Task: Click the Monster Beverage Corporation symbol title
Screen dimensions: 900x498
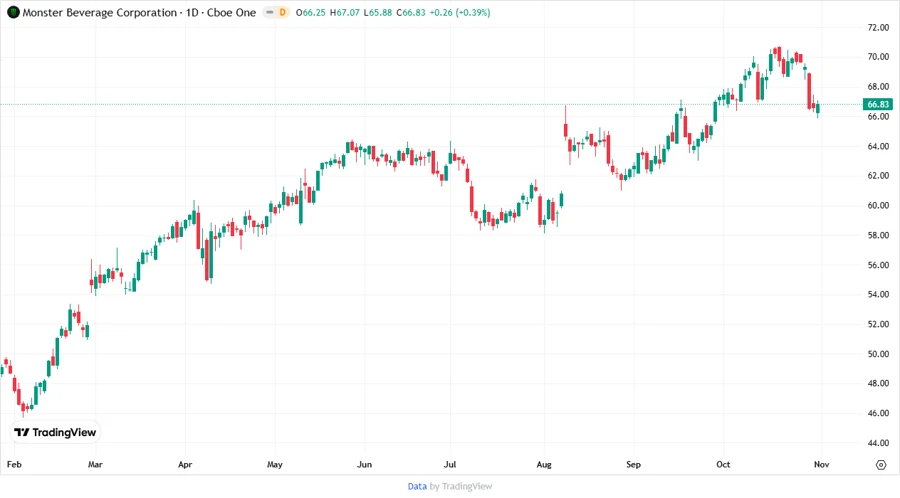Action: (100, 12)
